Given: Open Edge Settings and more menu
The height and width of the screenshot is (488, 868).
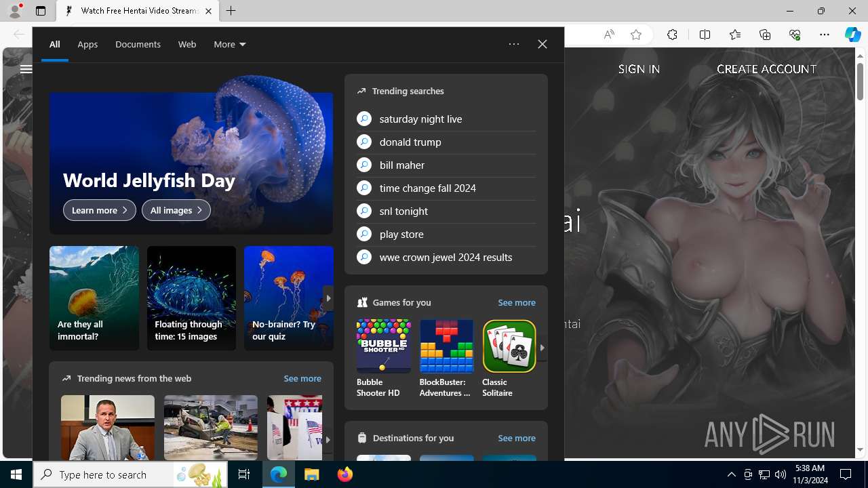Looking at the screenshot, I should 825,35.
